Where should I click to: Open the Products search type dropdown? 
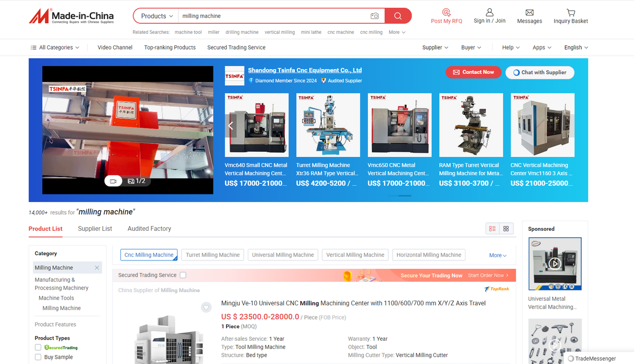pyautogui.click(x=156, y=16)
